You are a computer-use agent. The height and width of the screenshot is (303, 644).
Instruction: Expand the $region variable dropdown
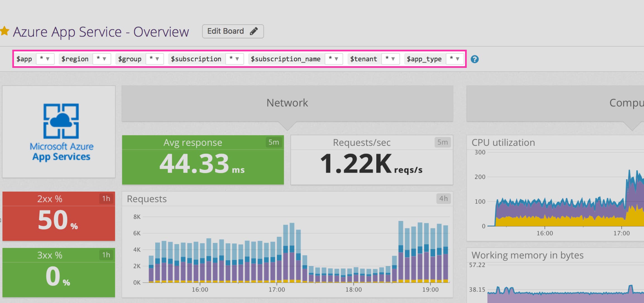point(102,59)
